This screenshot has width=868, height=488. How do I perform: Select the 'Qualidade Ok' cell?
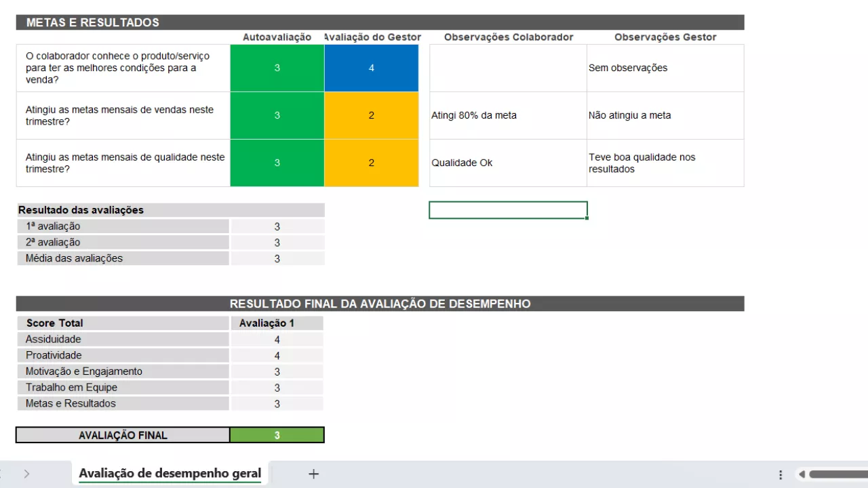click(508, 163)
